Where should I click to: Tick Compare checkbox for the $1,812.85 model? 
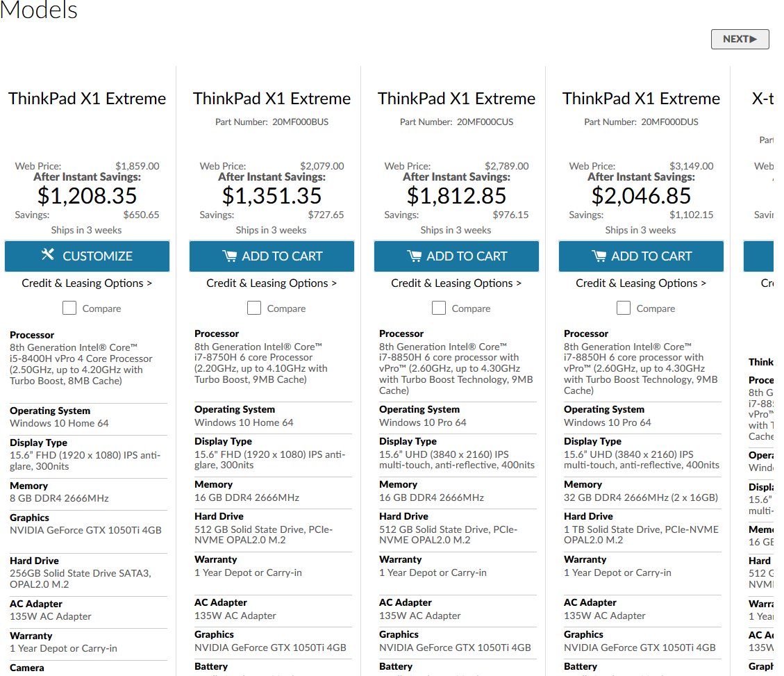coord(438,308)
